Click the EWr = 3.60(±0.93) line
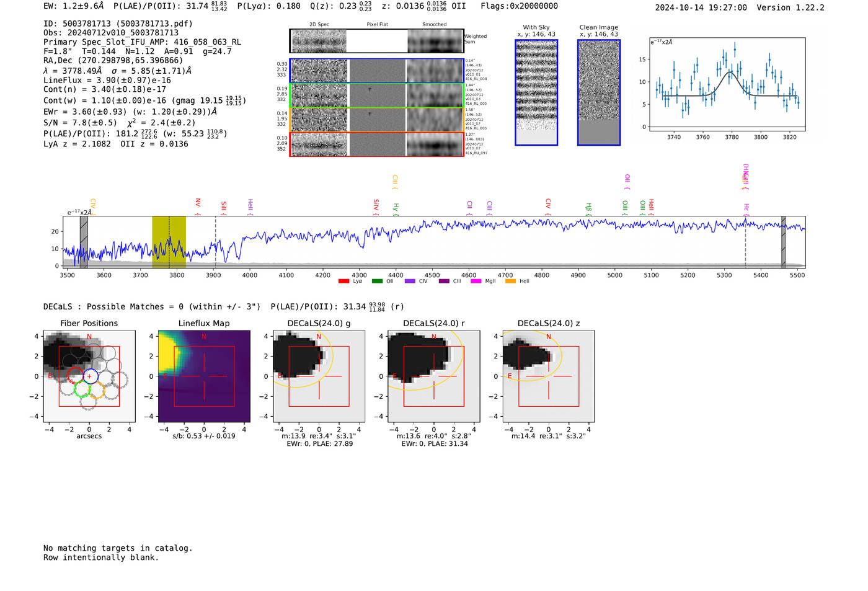 point(130,112)
